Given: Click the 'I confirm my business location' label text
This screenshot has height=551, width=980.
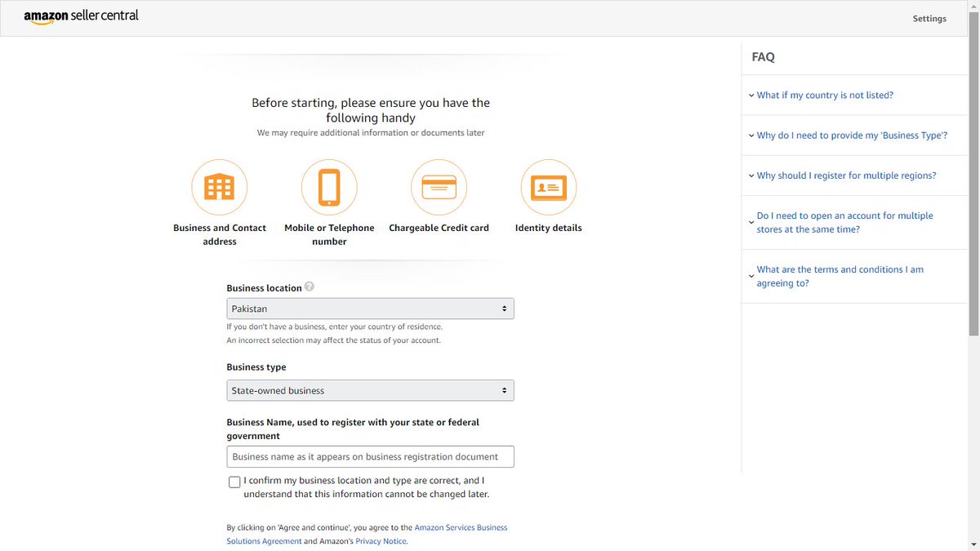Looking at the screenshot, I should tap(366, 487).
